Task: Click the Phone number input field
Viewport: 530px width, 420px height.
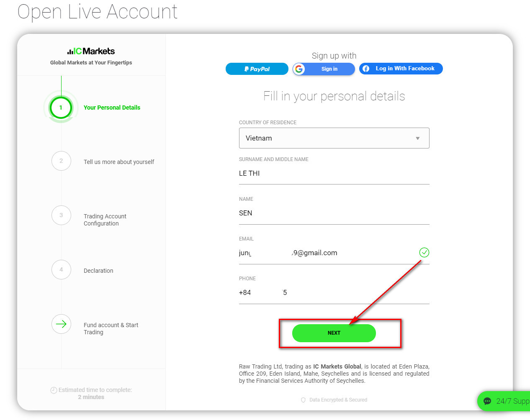Action: point(334,293)
